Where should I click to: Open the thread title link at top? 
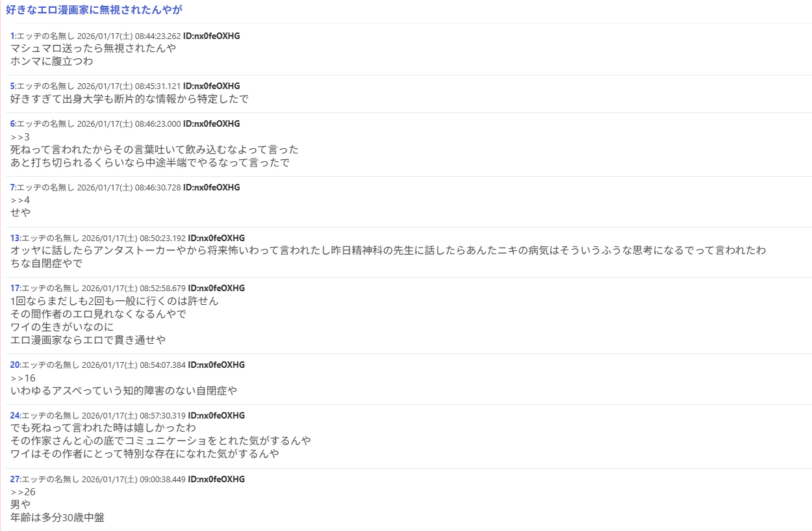pyautogui.click(x=94, y=10)
